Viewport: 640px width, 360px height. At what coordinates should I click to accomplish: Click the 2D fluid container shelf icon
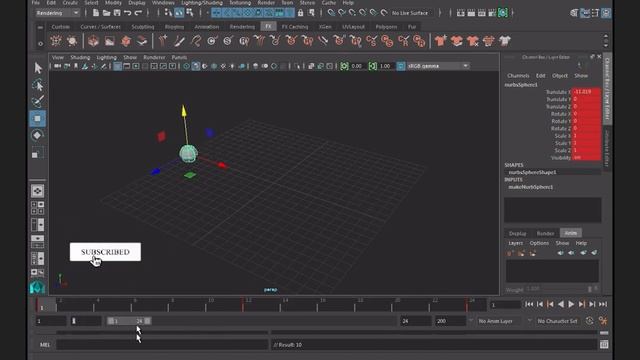(x=109, y=41)
